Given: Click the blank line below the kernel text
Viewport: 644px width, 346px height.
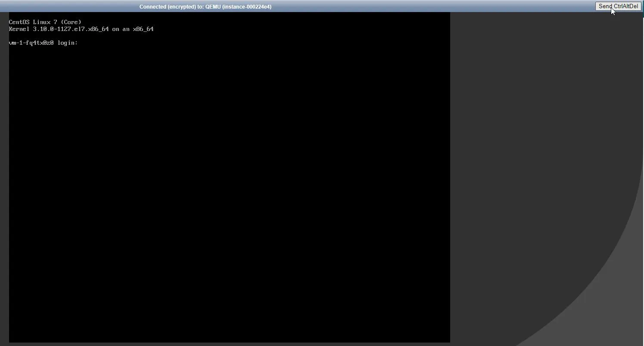Looking at the screenshot, I should pyautogui.click(x=86, y=36).
